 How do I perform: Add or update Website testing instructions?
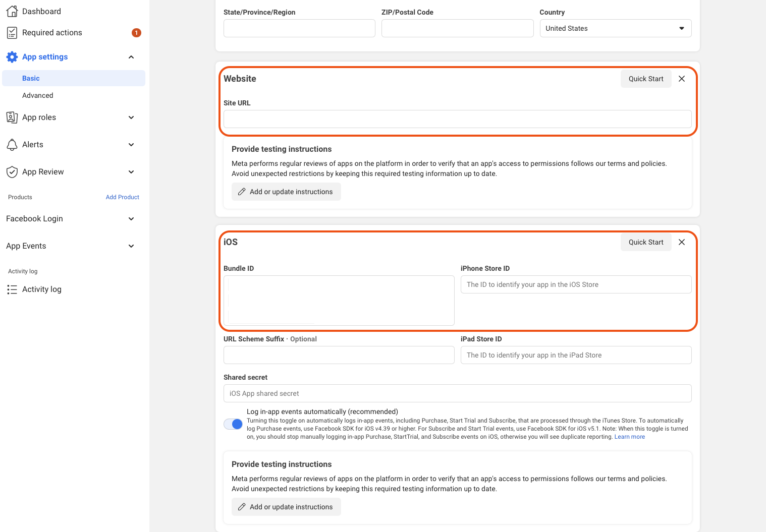[286, 192]
